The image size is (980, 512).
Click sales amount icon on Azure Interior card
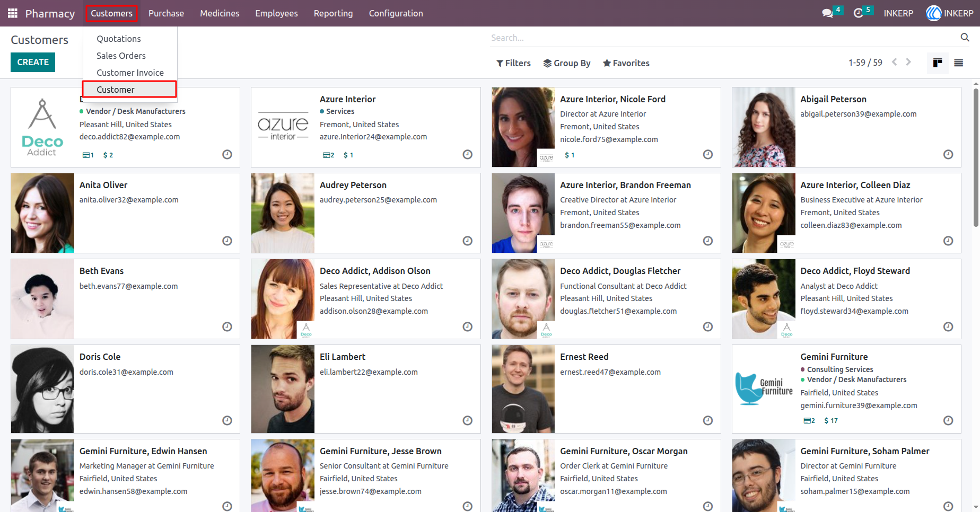[348, 155]
